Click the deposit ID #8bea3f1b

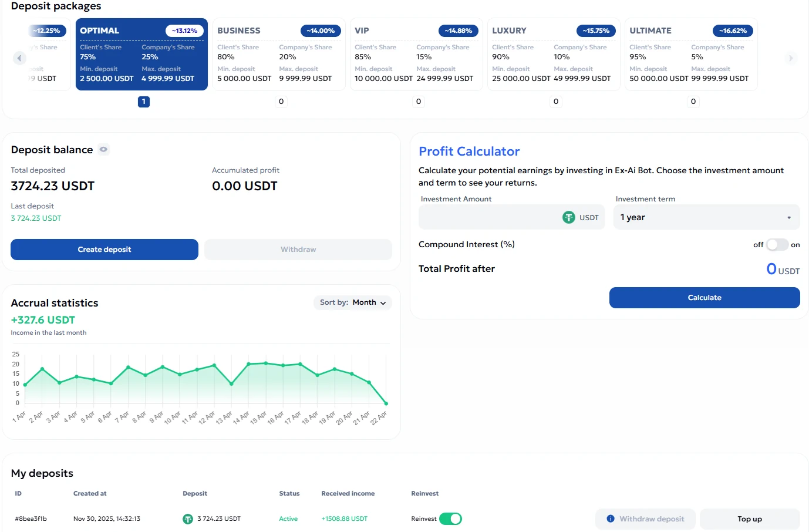[x=31, y=519]
